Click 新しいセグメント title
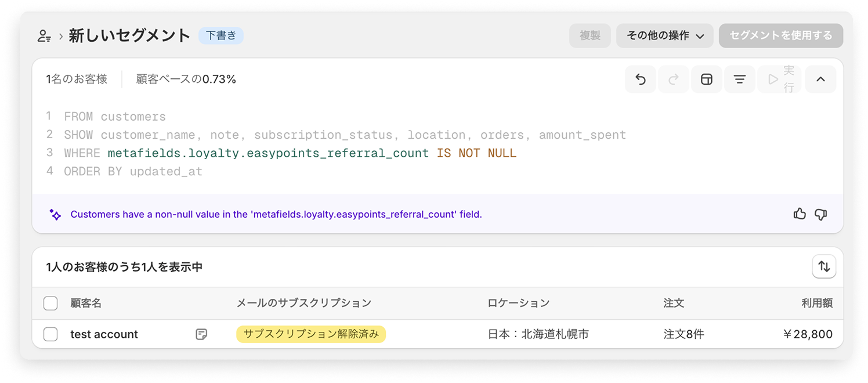The width and height of the screenshot is (868, 383). (129, 36)
